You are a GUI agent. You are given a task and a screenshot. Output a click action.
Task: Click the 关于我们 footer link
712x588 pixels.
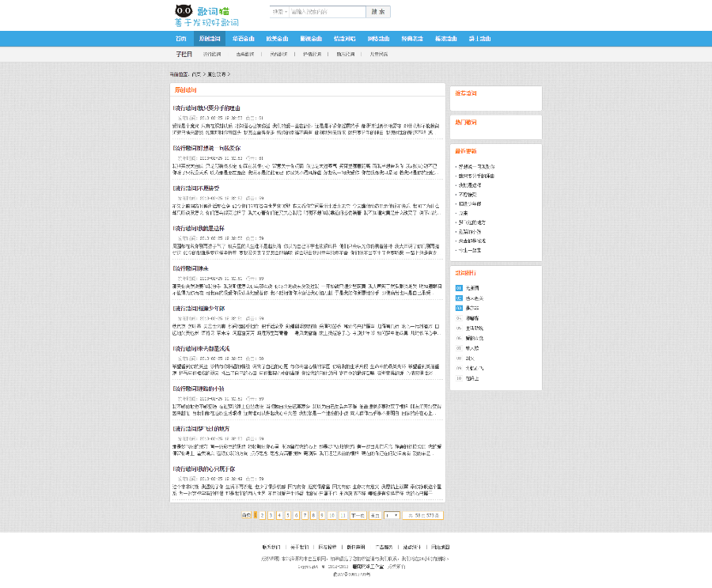click(x=300, y=547)
